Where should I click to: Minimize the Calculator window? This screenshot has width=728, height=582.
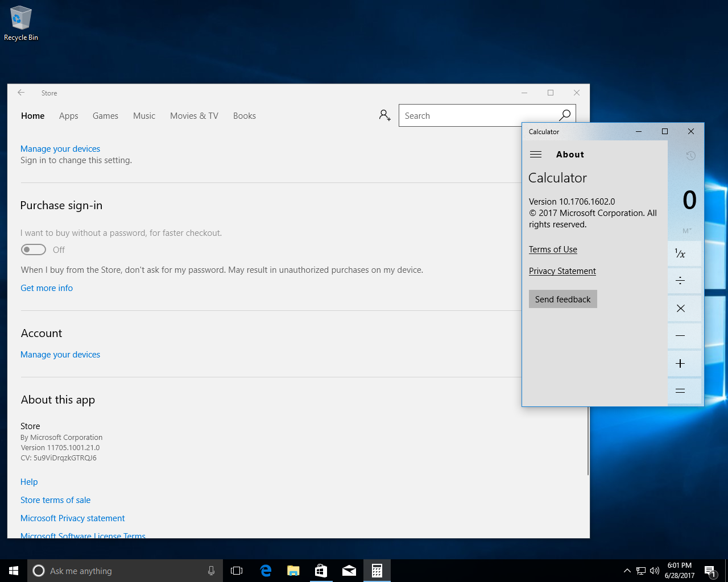[639, 131]
